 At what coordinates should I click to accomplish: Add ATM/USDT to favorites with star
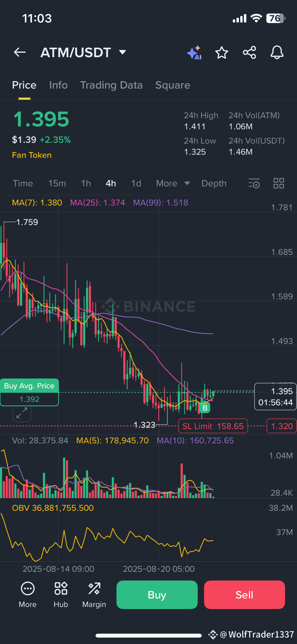tap(222, 53)
